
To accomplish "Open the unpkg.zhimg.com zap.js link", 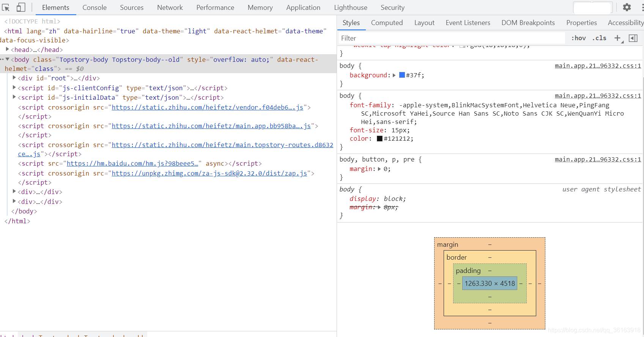I will (x=209, y=173).
